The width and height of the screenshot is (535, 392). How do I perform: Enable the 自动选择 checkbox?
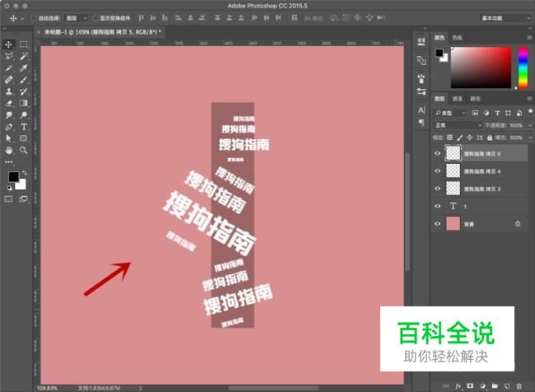click(x=34, y=18)
